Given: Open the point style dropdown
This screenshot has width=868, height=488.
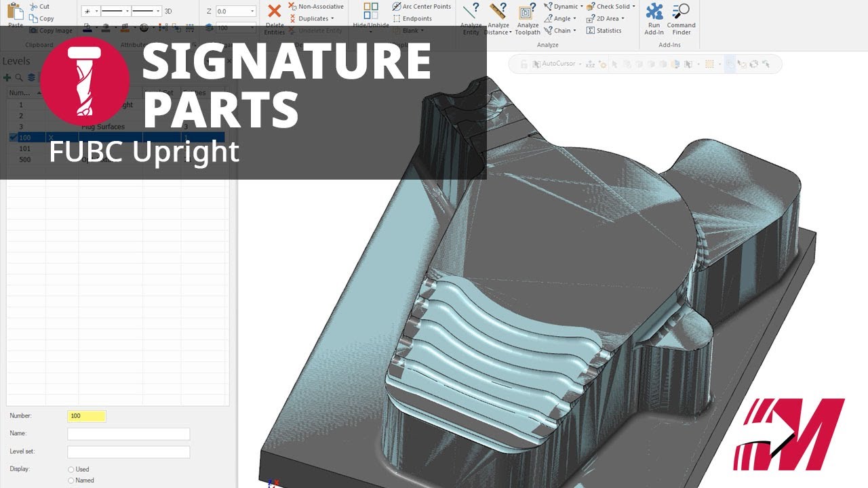Looking at the screenshot, I should click(x=97, y=12).
